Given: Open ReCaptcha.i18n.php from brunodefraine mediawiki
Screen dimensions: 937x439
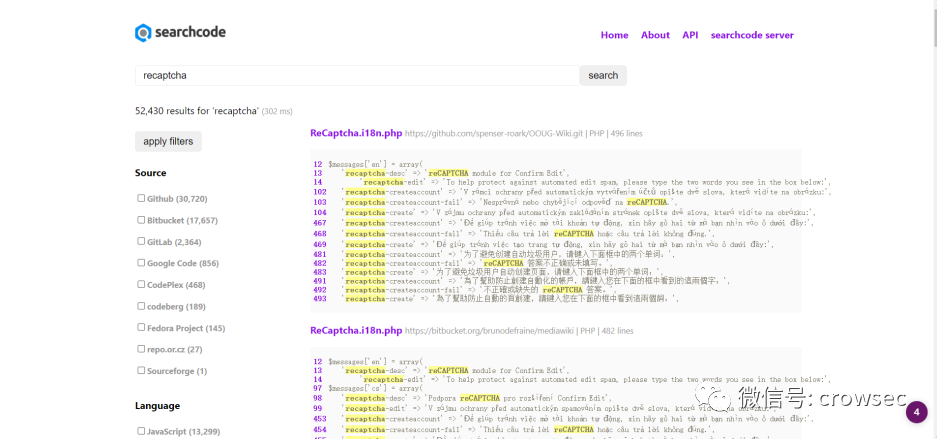Looking at the screenshot, I should tap(356, 330).
